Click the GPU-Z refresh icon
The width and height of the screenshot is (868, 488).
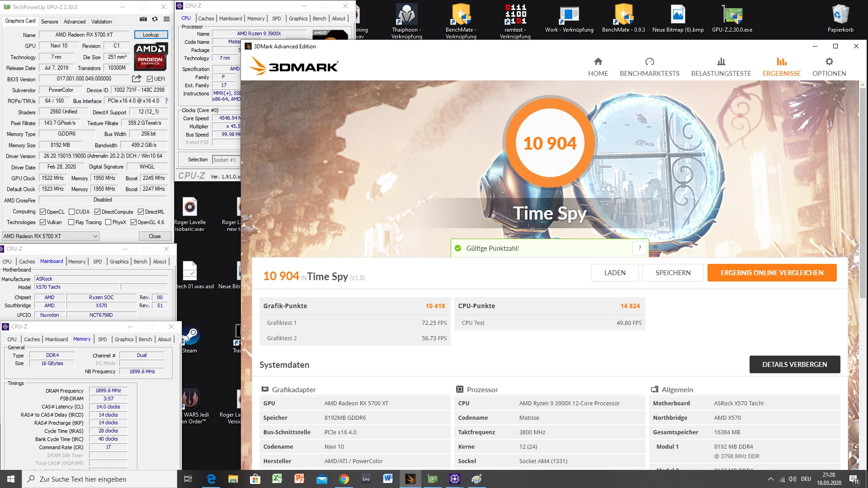pos(155,19)
